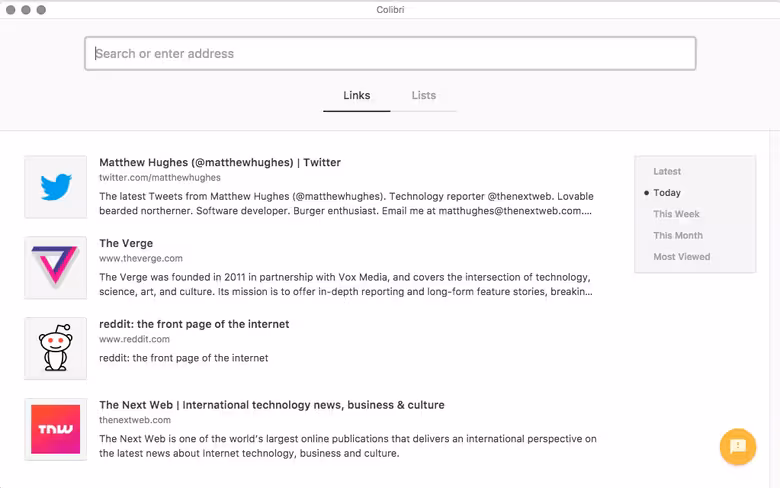Click the TNW logo thumbnail
The height and width of the screenshot is (488, 780).
(x=55, y=429)
